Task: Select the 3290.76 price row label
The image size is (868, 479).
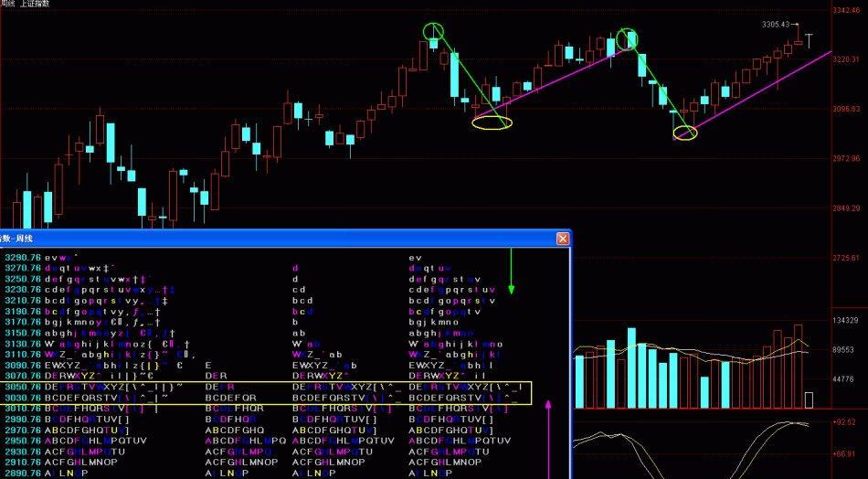Action: [x=23, y=258]
